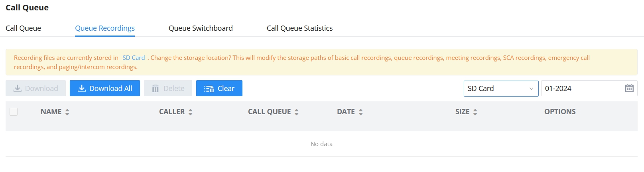Go to Call Queue Statistics tab
The height and width of the screenshot is (172, 644).
pyautogui.click(x=299, y=28)
